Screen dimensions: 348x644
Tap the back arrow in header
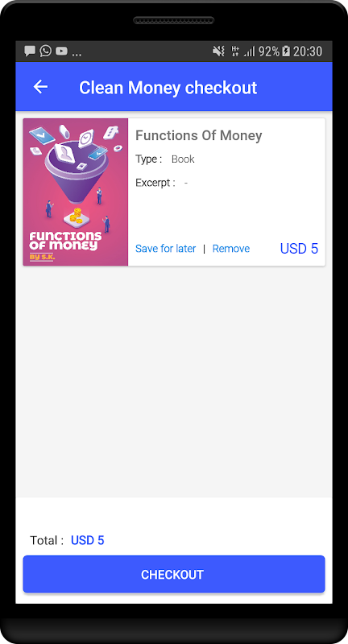(40, 87)
